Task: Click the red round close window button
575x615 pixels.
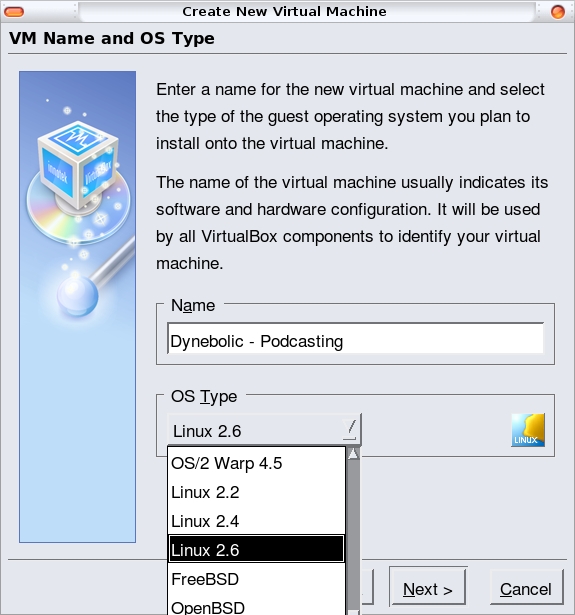Action: point(558,12)
